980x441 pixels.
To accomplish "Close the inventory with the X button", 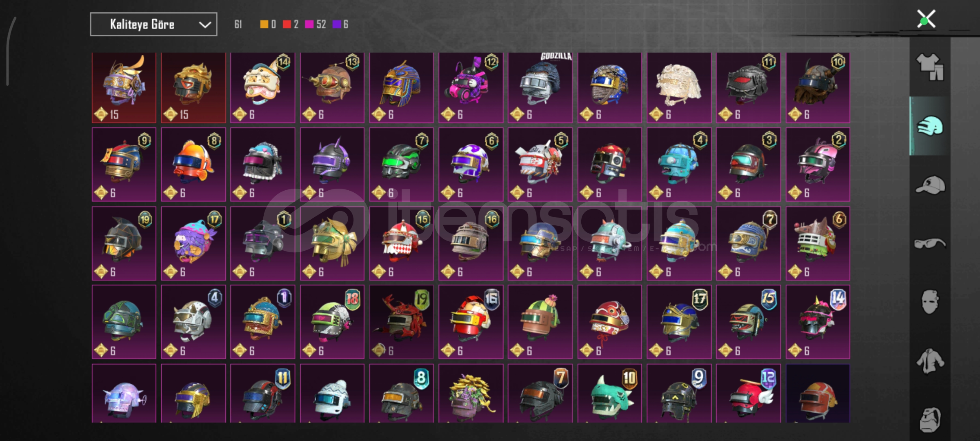I will pyautogui.click(x=926, y=19).
